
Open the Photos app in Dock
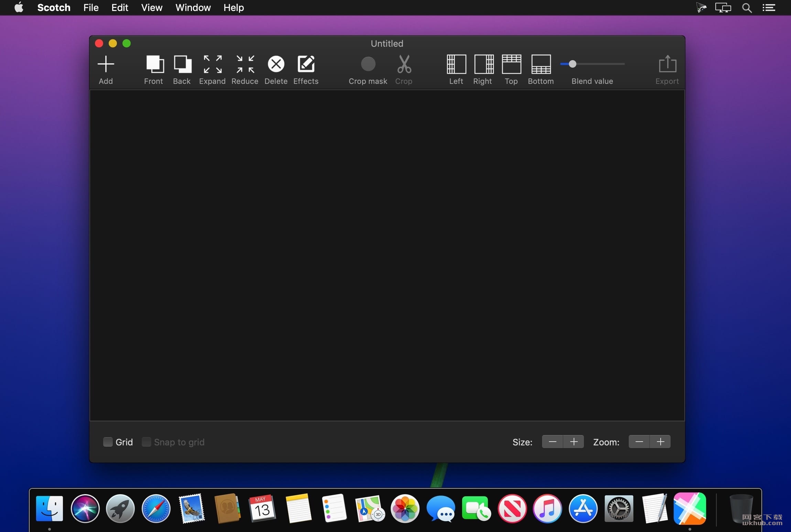click(405, 509)
